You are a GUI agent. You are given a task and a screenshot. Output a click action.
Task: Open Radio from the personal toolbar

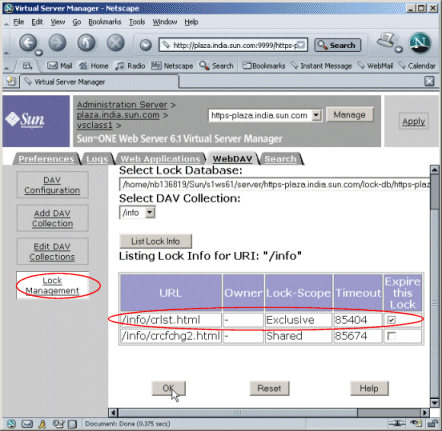[130, 66]
